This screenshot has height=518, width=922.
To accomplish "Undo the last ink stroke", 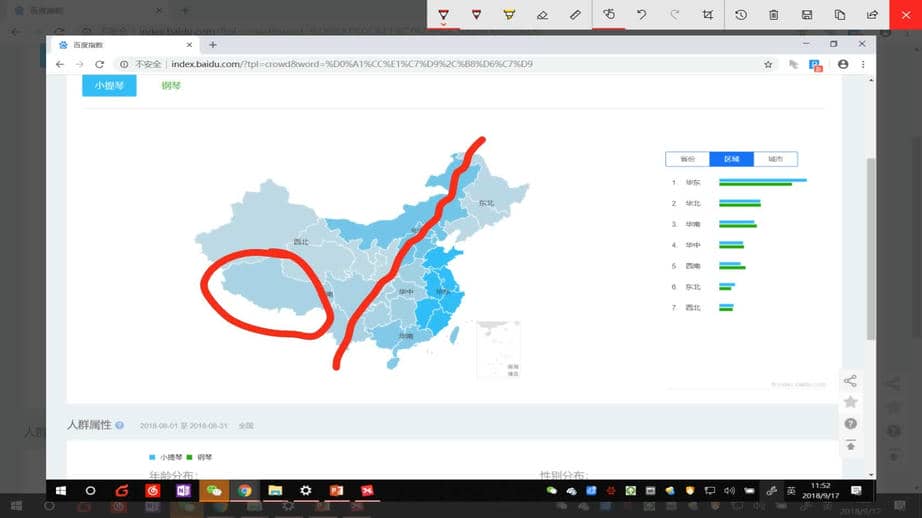I will tap(642, 15).
